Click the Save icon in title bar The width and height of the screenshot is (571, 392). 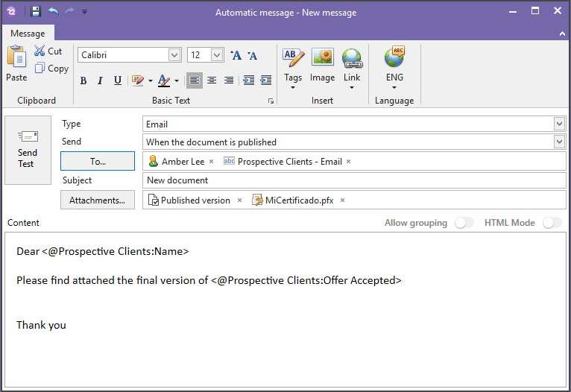tap(35, 12)
